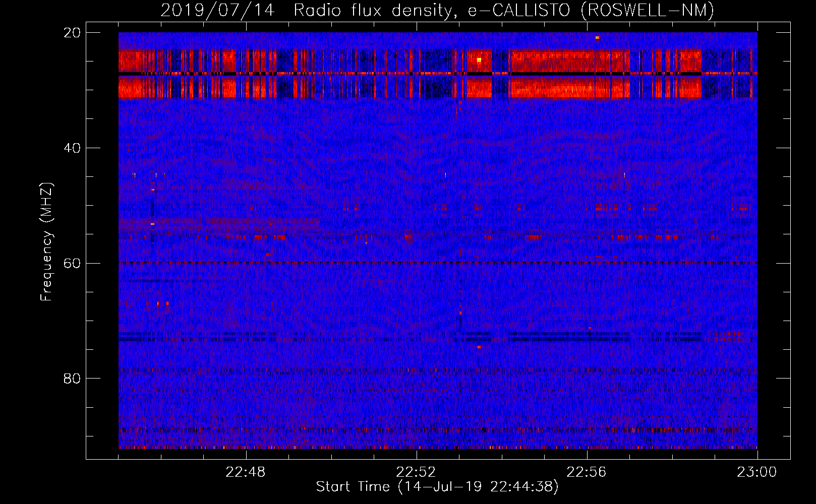Image resolution: width=816 pixels, height=504 pixels.
Task: Click the station name '(ROSWELL-NM)' in the title
Action: [648, 11]
